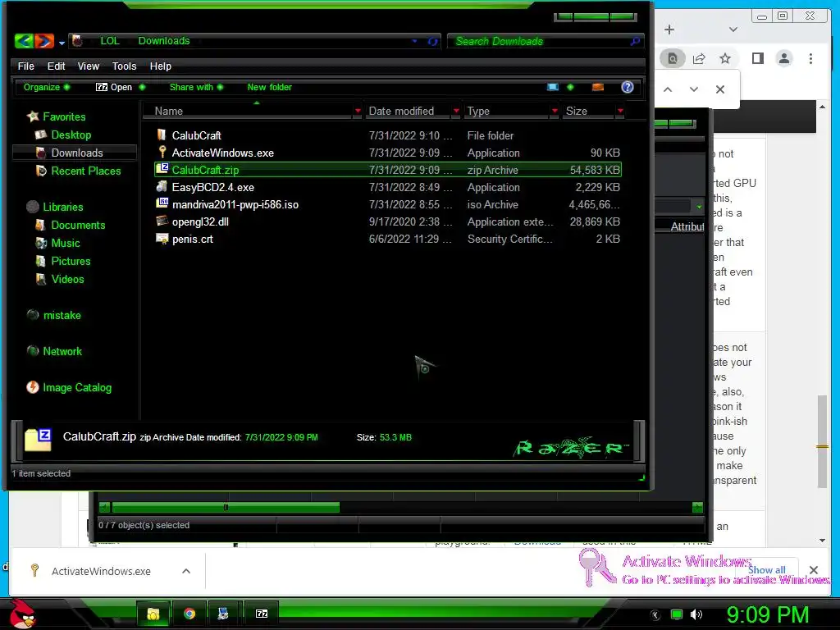Open 7-Zip from the taskbar

coord(262,614)
